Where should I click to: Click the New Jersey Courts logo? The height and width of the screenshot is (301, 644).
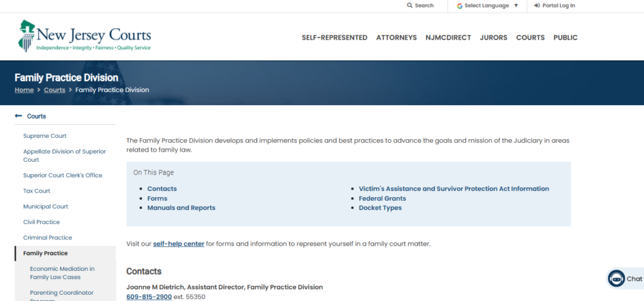point(84,36)
